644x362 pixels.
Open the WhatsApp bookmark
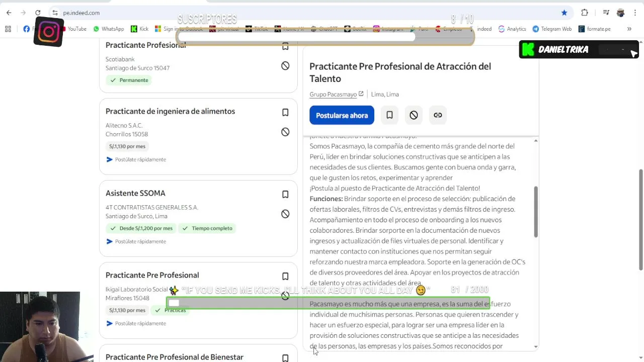108,29
